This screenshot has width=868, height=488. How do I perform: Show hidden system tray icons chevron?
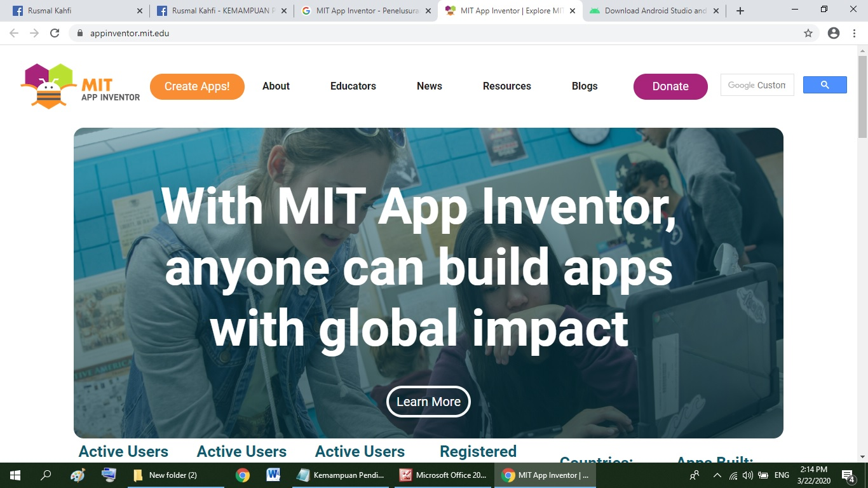click(717, 475)
